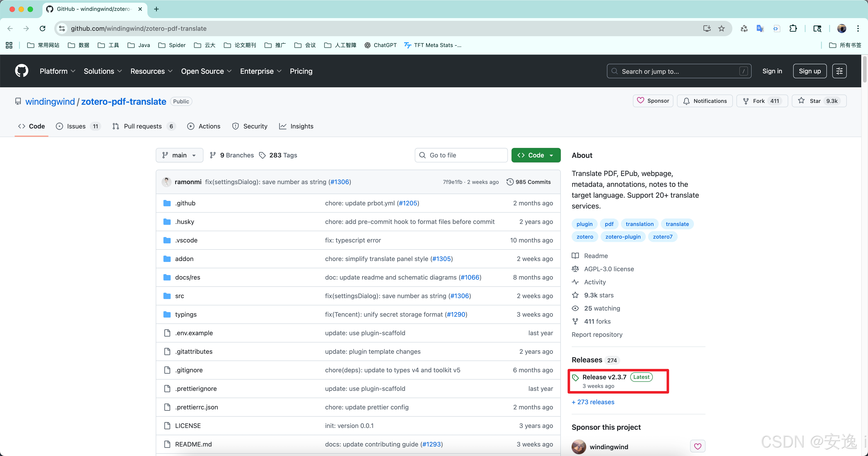Viewport: 868px width, 456px height.
Task: Click the Search or jump to field
Action: [x=679, y=71]
